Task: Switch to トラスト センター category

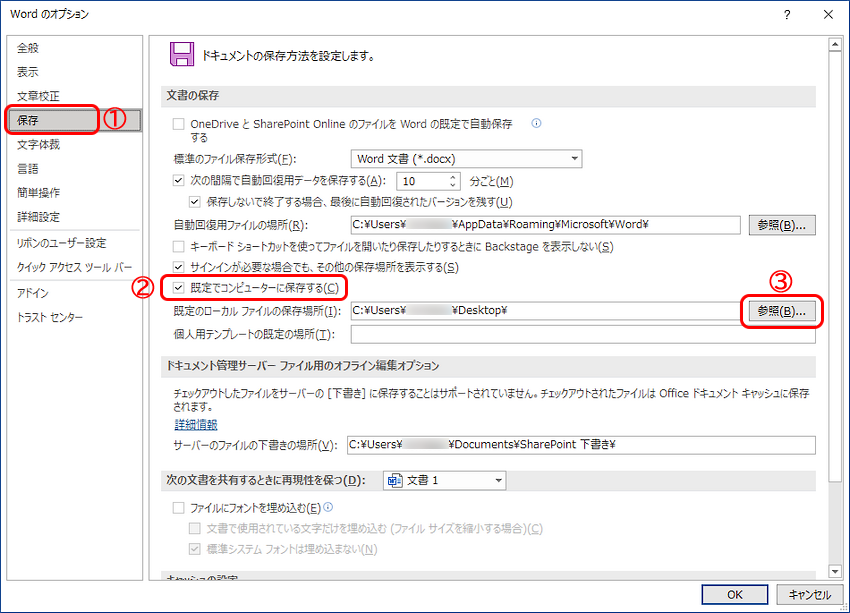Action: (50, 318)
